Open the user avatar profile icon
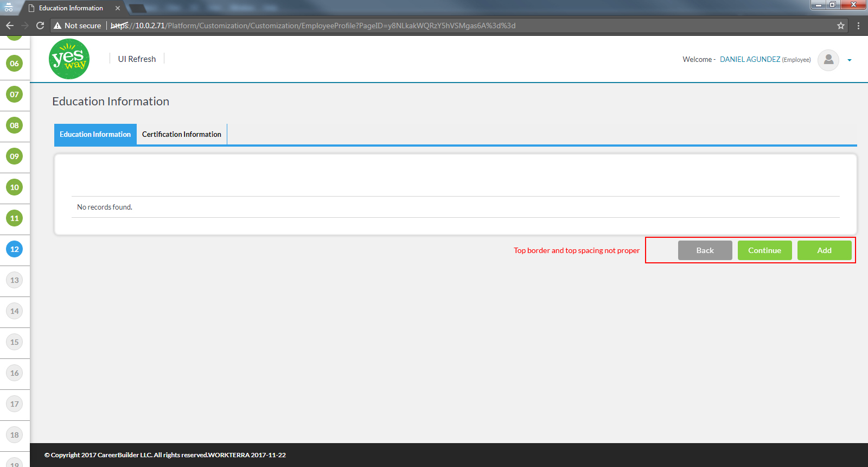 click(828, 60)
